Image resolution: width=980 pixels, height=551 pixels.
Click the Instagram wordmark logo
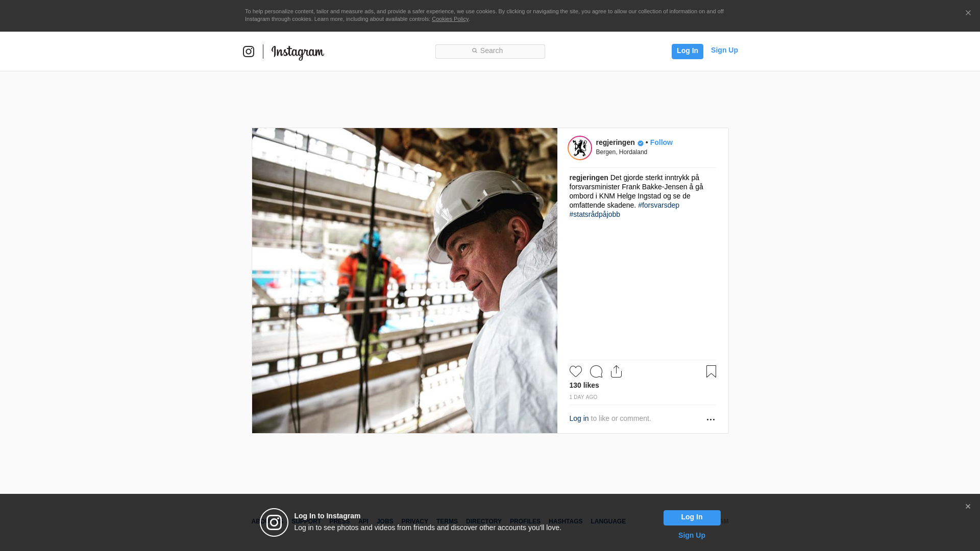[298, 53]
